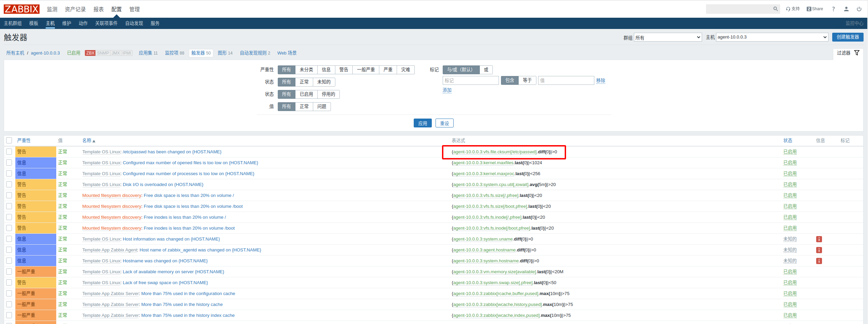
Task: Go to 主机群组 submenu
Action: [13, 23]
